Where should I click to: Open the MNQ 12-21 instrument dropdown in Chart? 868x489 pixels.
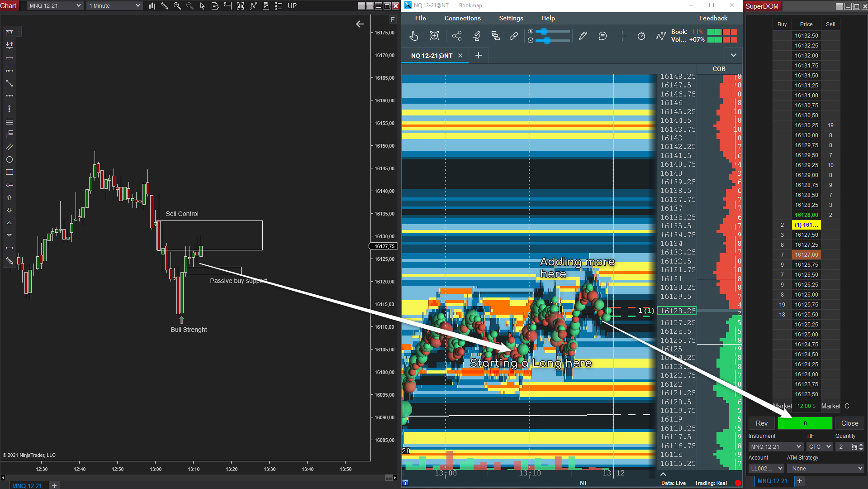point(55,6)
